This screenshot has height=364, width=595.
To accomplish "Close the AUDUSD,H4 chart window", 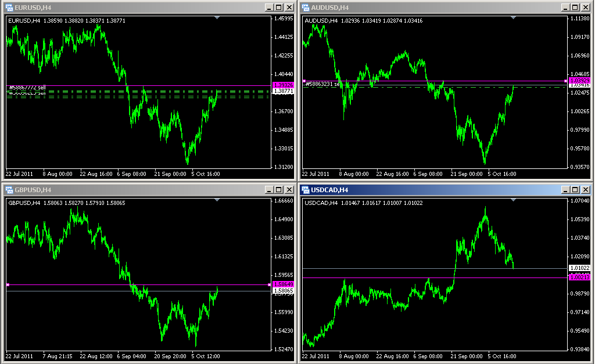I will (x=586, y=8).
